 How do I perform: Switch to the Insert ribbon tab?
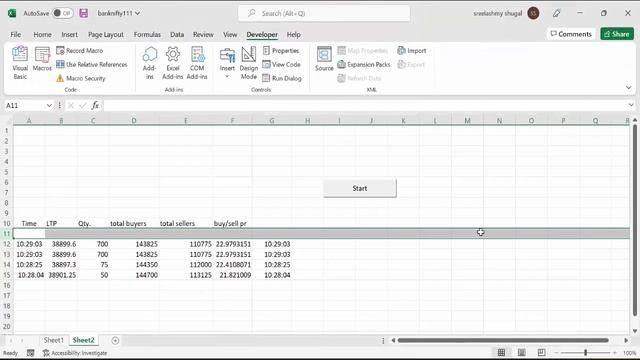[69, 35]
